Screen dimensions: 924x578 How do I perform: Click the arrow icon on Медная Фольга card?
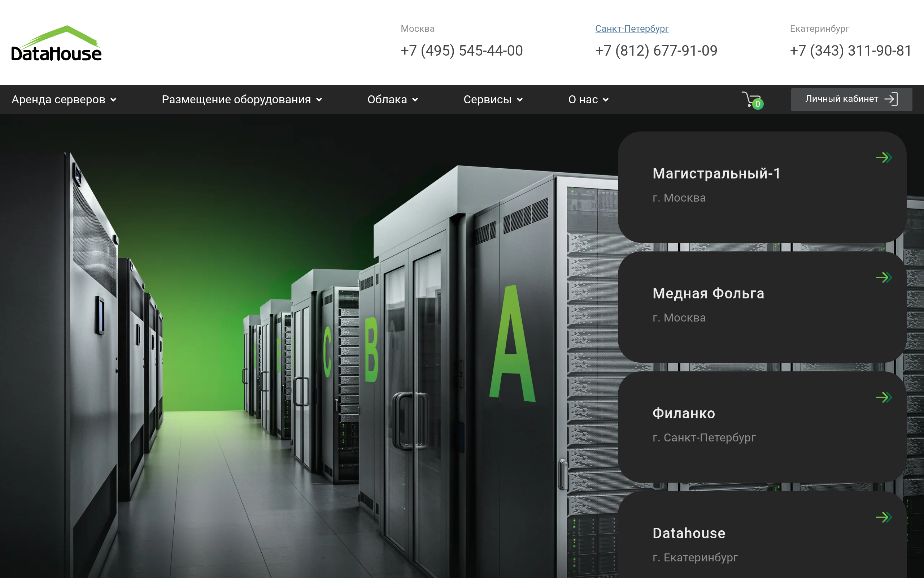coord(884,277)
